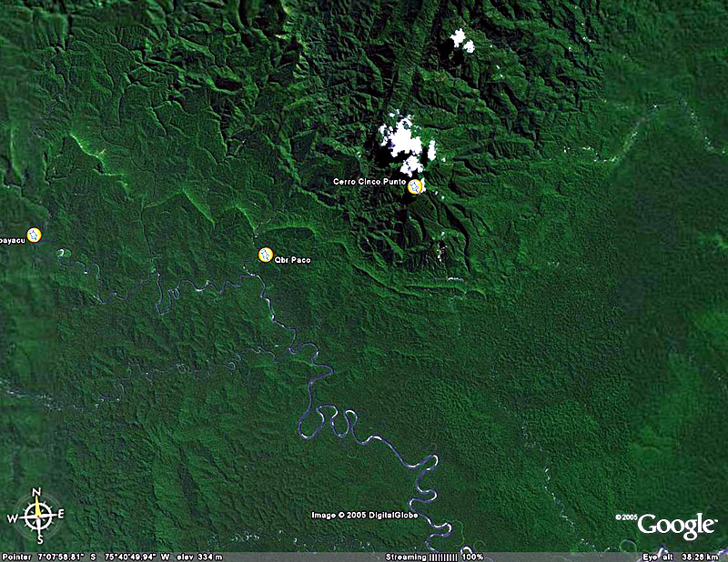This screenshot has height=562, width=728.
Task: Click the N on the compass
Action: 37,494
